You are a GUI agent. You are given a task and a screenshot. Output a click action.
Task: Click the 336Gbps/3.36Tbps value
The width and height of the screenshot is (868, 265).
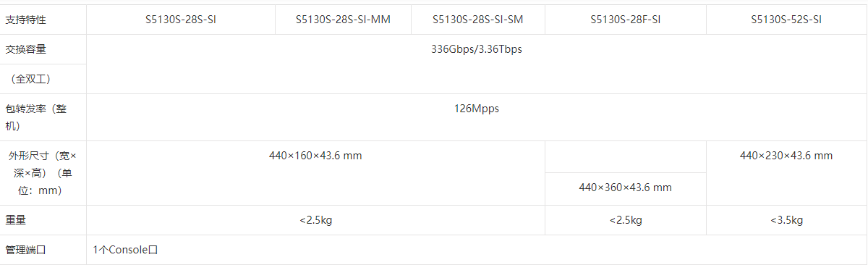pos(476,49)
